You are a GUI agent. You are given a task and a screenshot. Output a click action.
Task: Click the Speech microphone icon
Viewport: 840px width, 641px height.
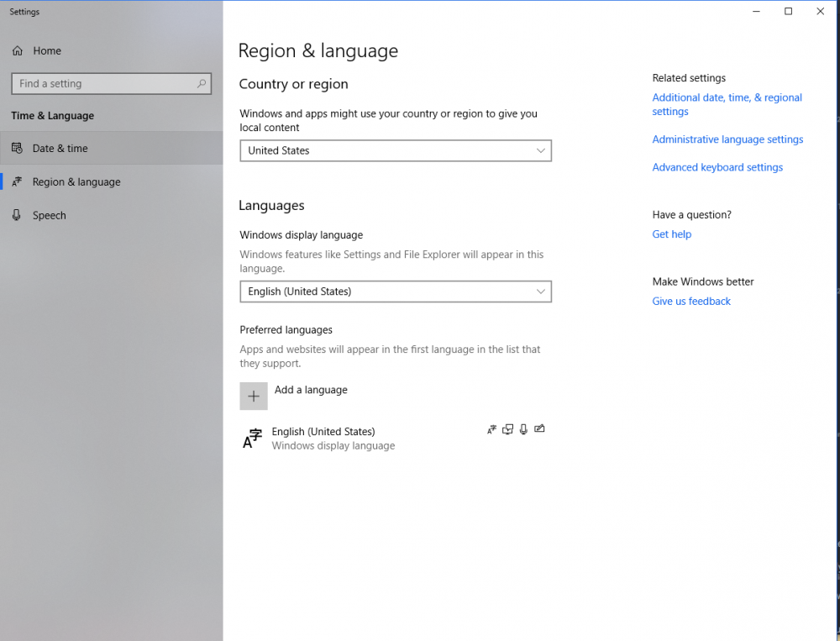(17, 215)
